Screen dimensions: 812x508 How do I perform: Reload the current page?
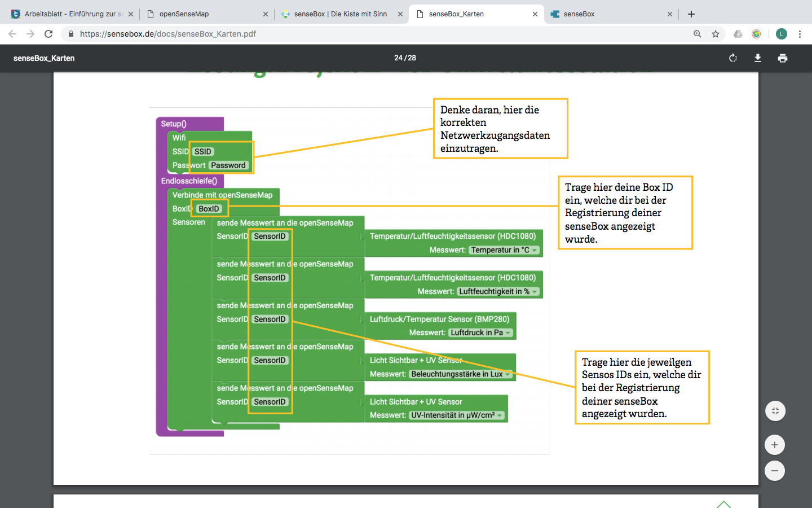click(x=48, y=34)
